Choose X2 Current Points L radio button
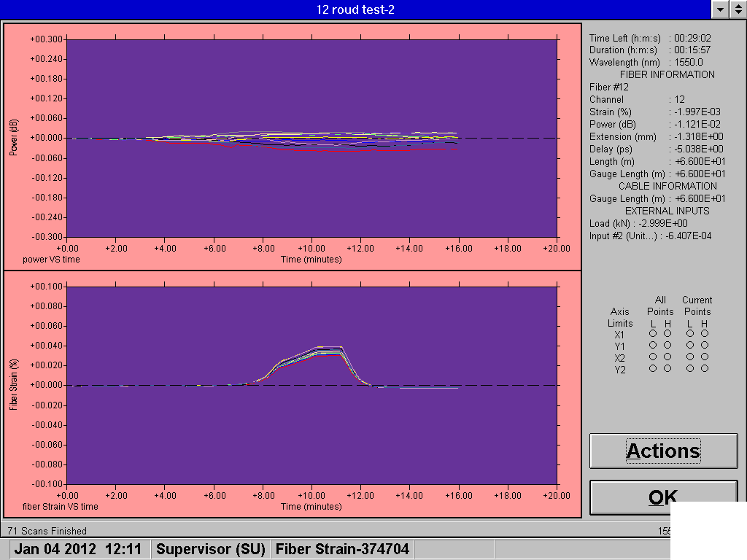The image size is (747, 560). coord(690,357)
